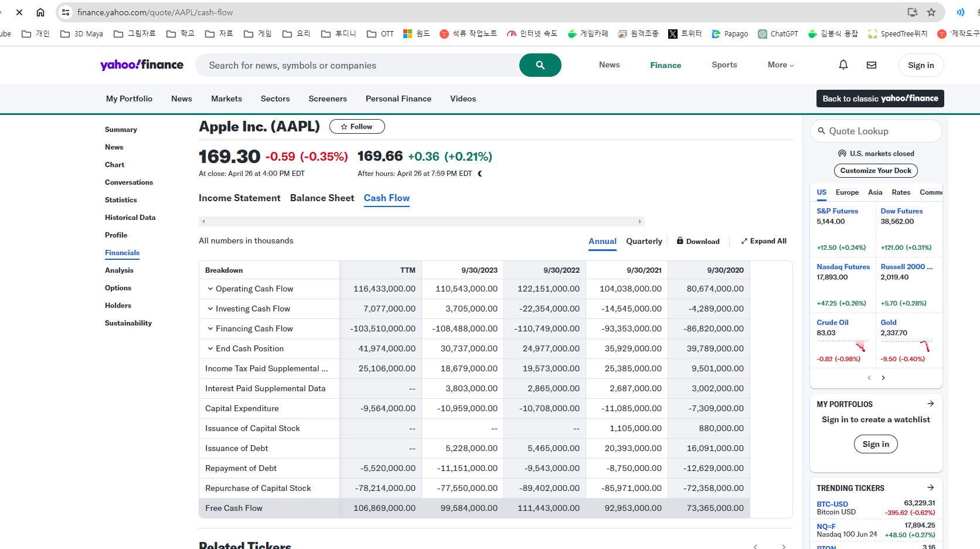This screenshot has height=549, width=980.
Task: Expand the Investing Cash Flow row
Action: 210,309
